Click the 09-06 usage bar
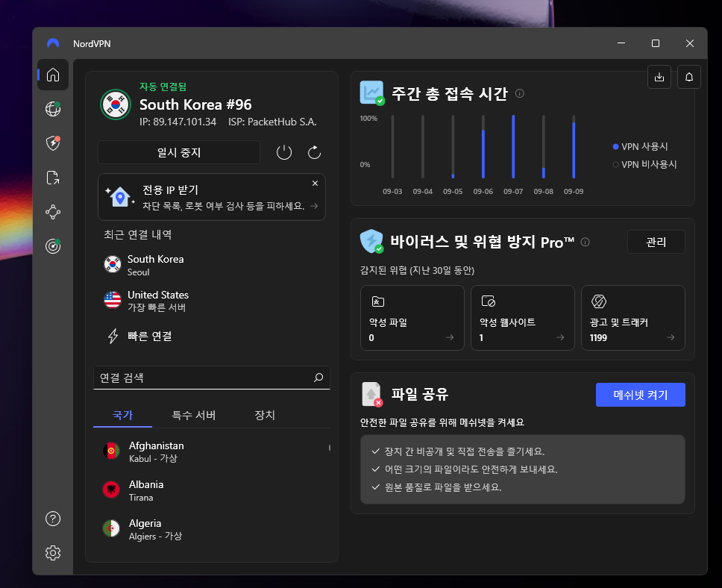The height and width of the screenshot is (588, 722). tap(483, 146)
